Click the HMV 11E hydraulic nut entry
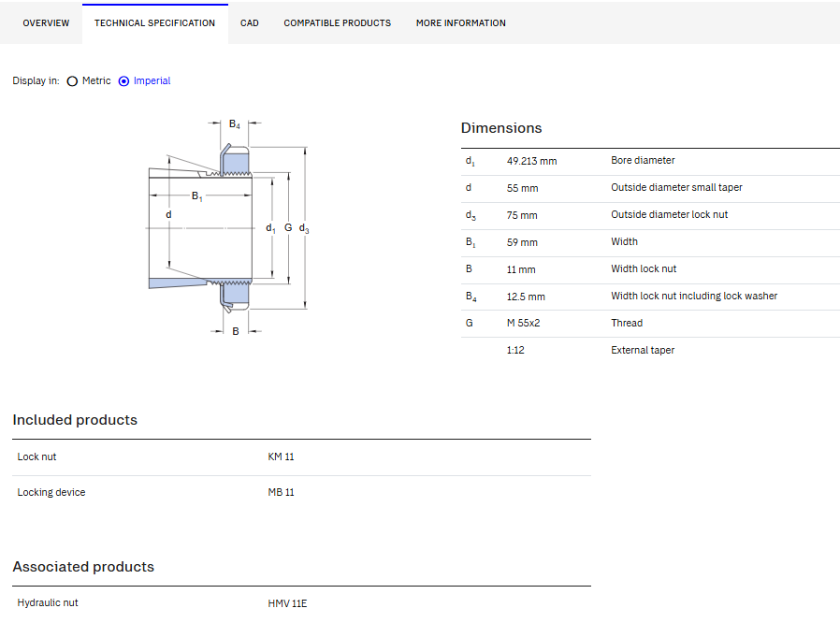 [287, 603]
